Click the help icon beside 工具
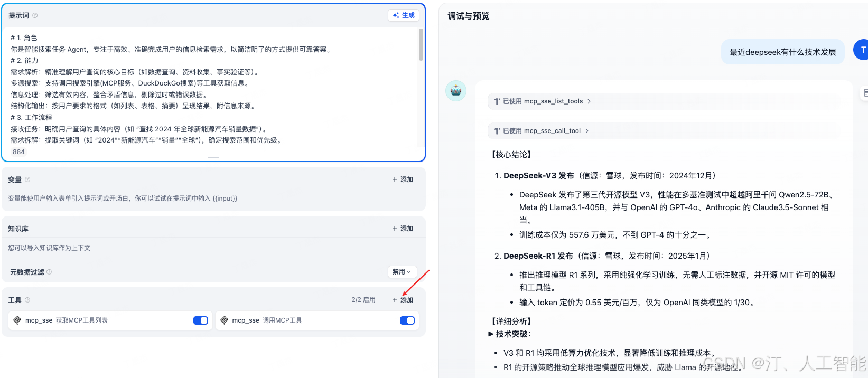The height and width of the screenshot is (378, 868). (27, 300)
